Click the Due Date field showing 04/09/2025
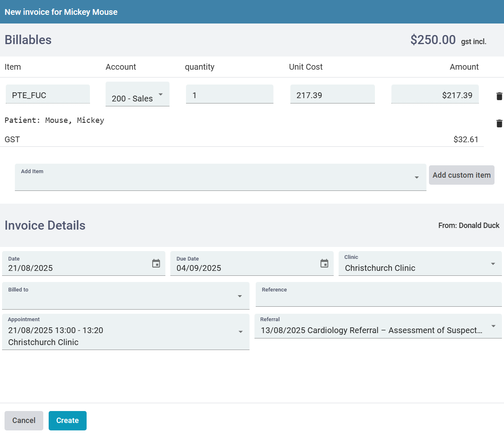 coord(243,268)
